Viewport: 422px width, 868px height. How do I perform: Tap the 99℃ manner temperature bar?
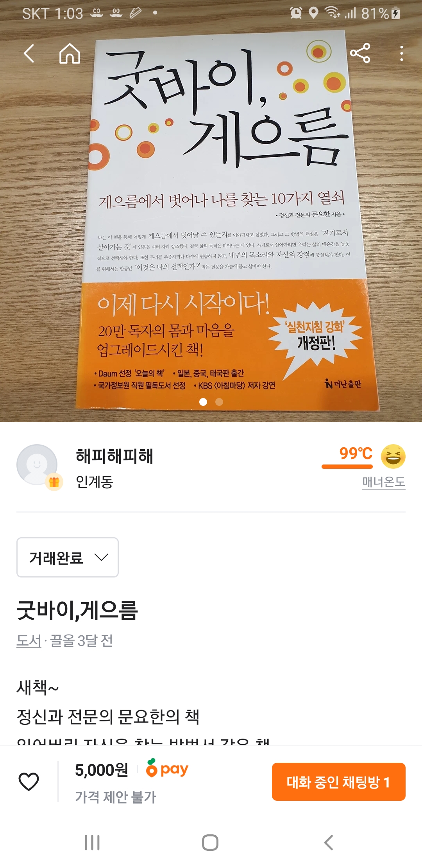(x=347, y=466)
